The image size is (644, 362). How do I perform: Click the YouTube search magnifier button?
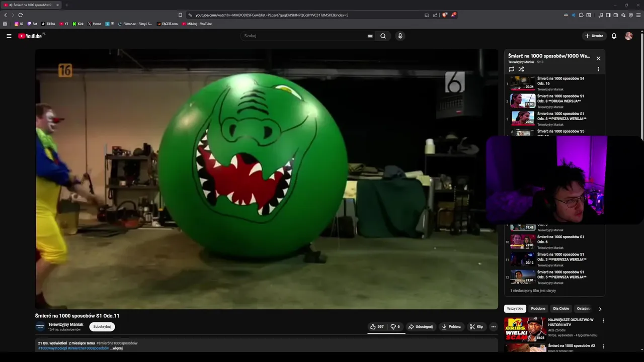click(x=383, y=36)
